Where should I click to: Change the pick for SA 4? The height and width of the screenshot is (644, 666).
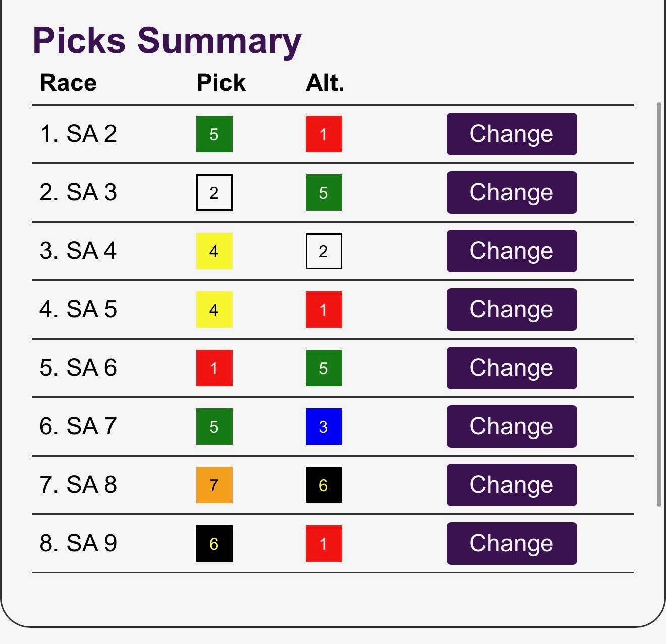pyautogui.click(x=511, y=251)
